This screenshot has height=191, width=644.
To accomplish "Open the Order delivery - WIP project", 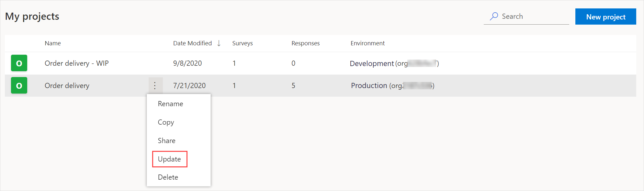I will tap(77, 63).
